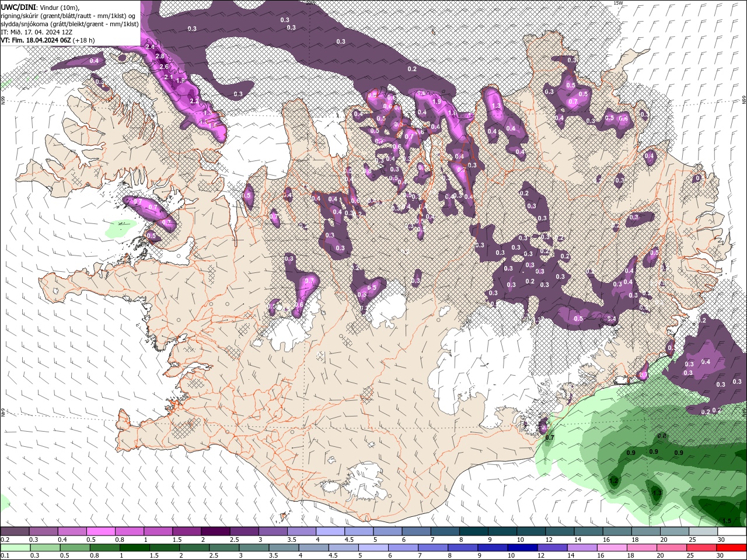Pick the upper legend swatch between 18 and 20
Viewport: 747px width, 560px height.
coord(645,531)
